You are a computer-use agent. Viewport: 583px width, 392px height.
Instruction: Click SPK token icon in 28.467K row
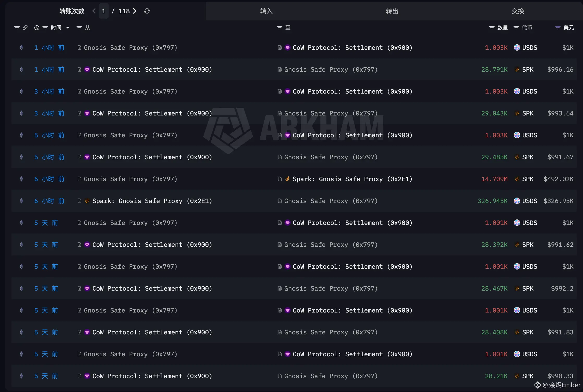click(517, 289)
